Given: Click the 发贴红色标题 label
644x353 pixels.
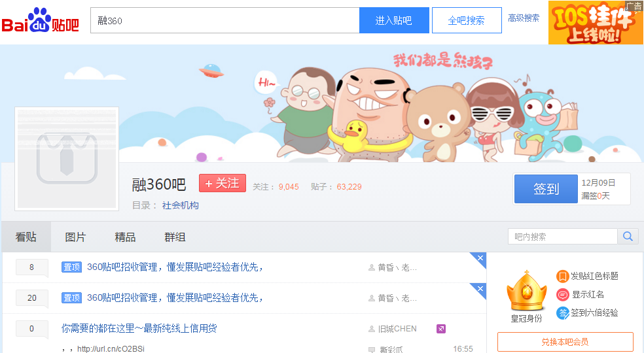Looking at the screenshot, I should 594,276.
